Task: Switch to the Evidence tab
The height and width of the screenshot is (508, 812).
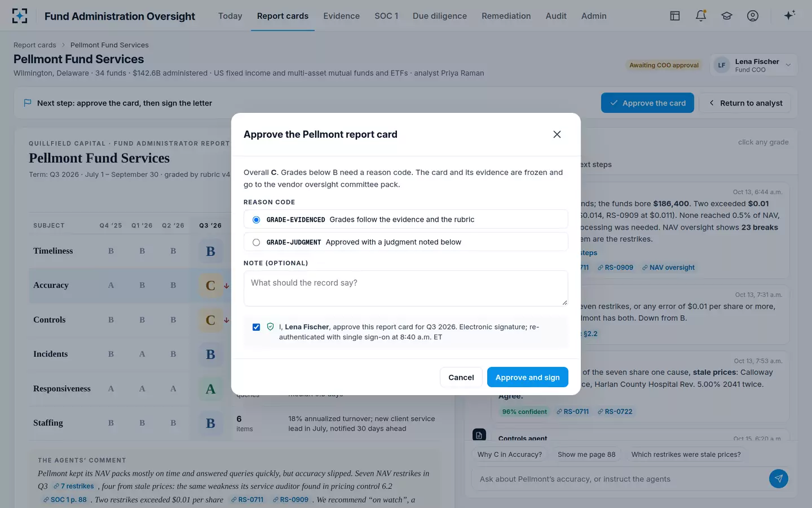Action: [341, 16]
